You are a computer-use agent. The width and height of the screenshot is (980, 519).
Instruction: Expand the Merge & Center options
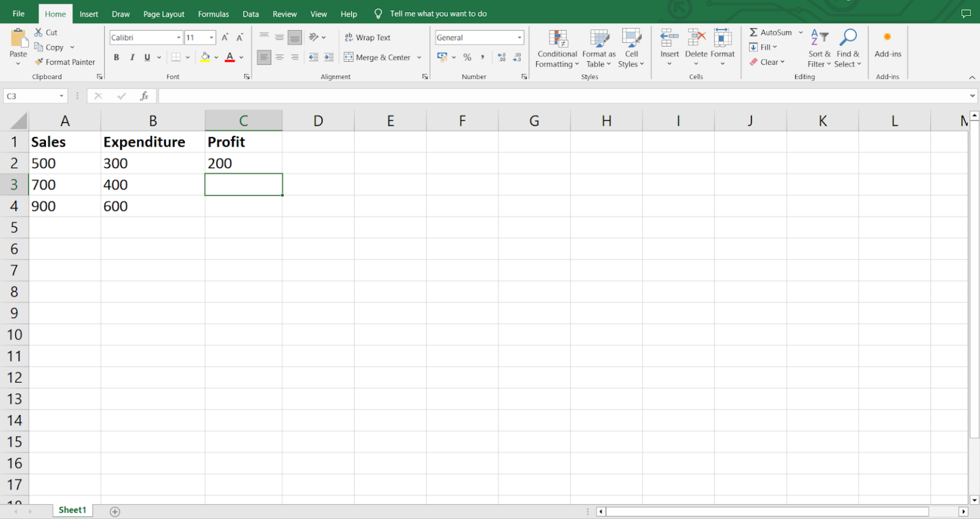pyautogui.click(x=420, y=57)
